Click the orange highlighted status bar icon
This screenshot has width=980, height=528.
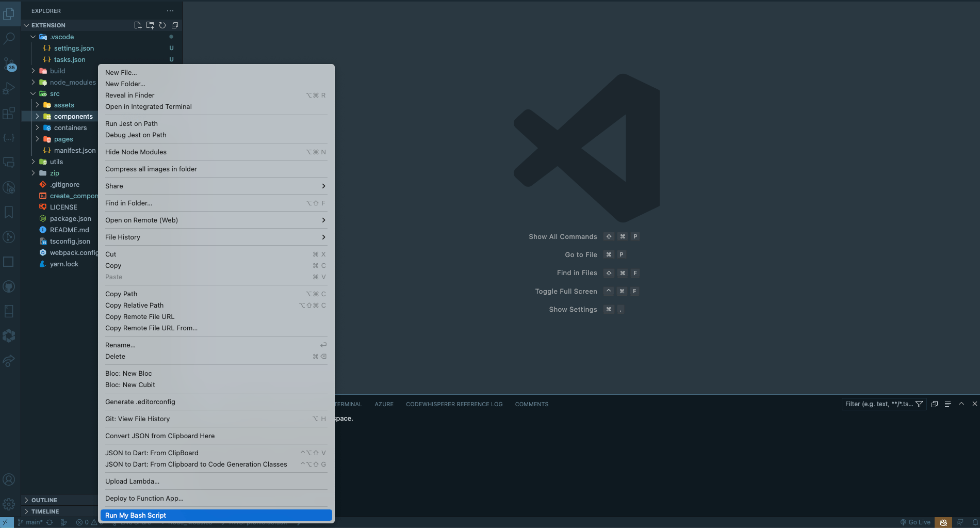(x=943, y=522)
